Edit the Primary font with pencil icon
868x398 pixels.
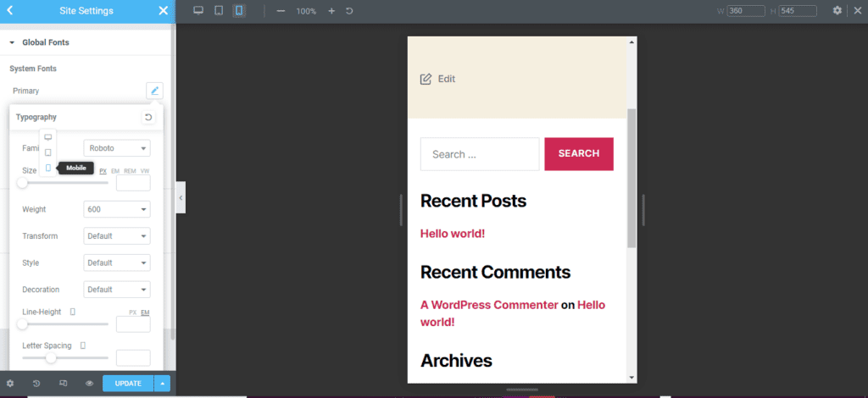(x=154, y=91)
